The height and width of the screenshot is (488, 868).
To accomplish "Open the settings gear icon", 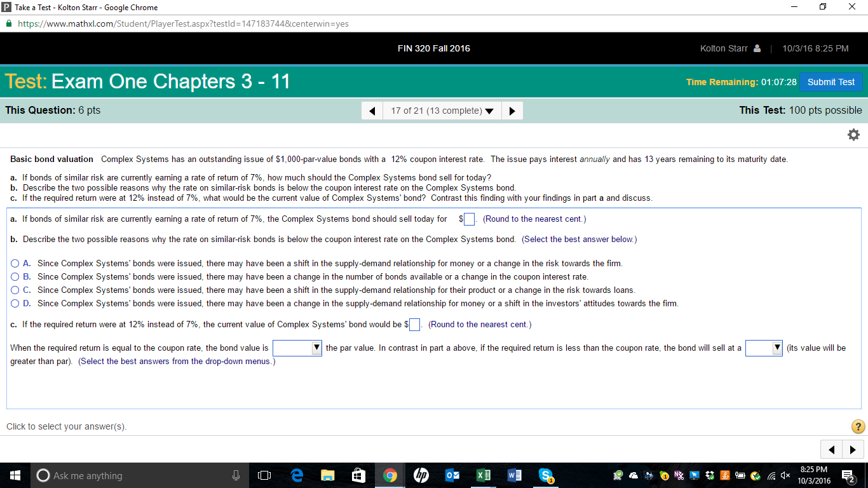I will (853, 135).
